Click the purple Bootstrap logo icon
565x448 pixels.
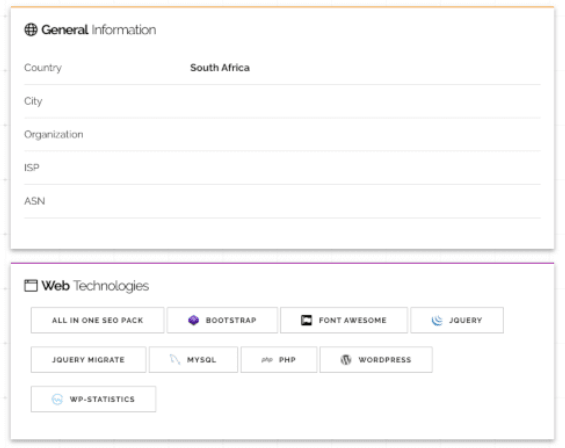[193, 320]
